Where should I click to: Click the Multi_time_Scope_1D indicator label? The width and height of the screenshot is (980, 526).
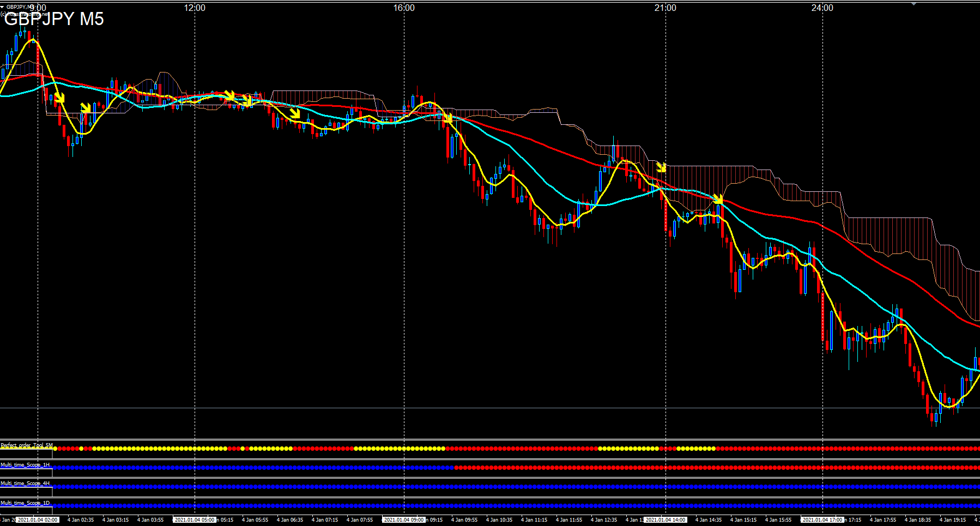click(25, 503)
